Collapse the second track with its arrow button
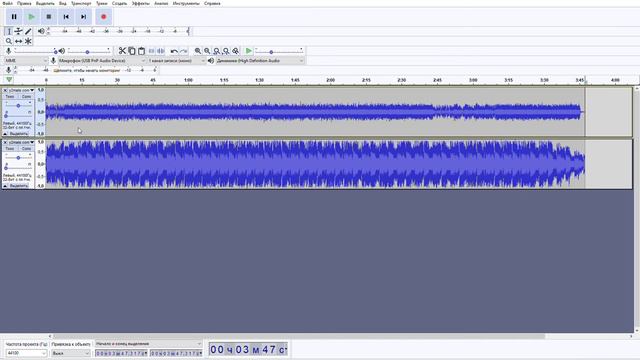The width and height of the screenshot is (640, 360). [5, 186]
